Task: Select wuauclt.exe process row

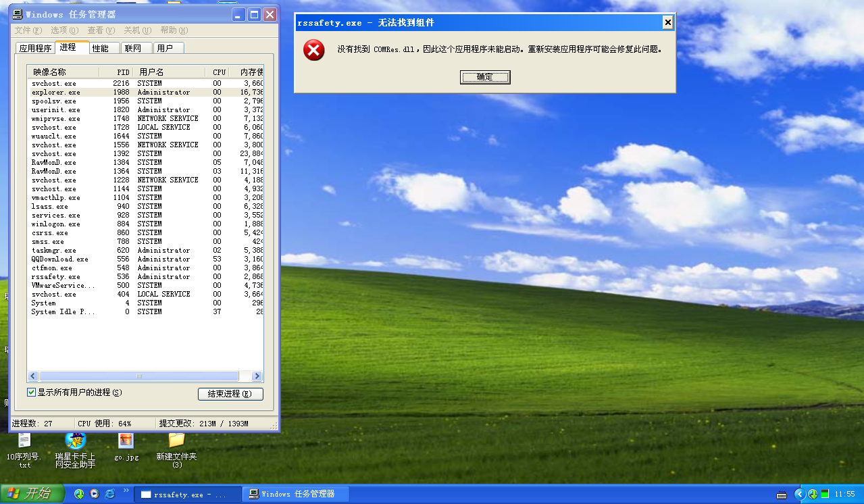Action: click(x=146, y=136)
